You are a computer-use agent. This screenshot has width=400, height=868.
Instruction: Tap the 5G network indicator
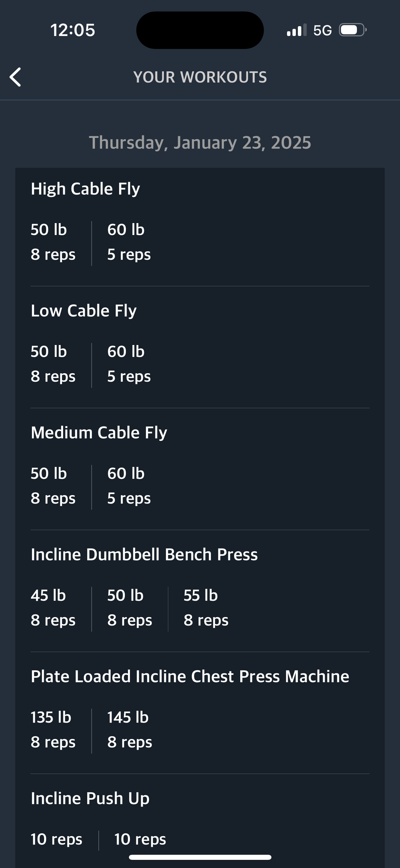(322, 31)
